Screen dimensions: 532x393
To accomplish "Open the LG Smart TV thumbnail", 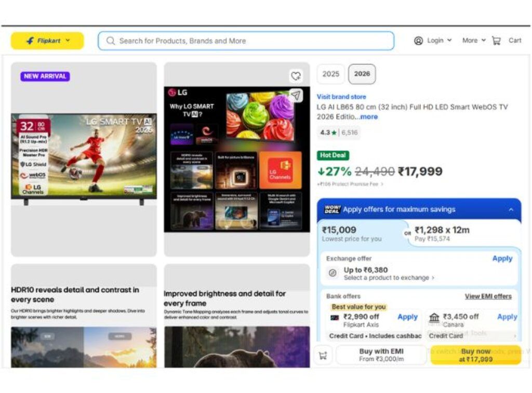I will 84,159.
